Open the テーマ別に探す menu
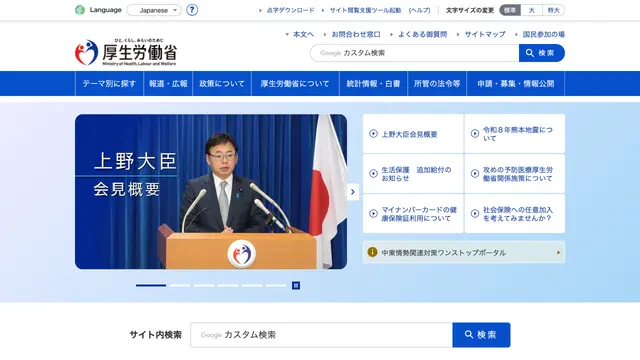This screenshot has height=360, width=640. coord(109,84)
